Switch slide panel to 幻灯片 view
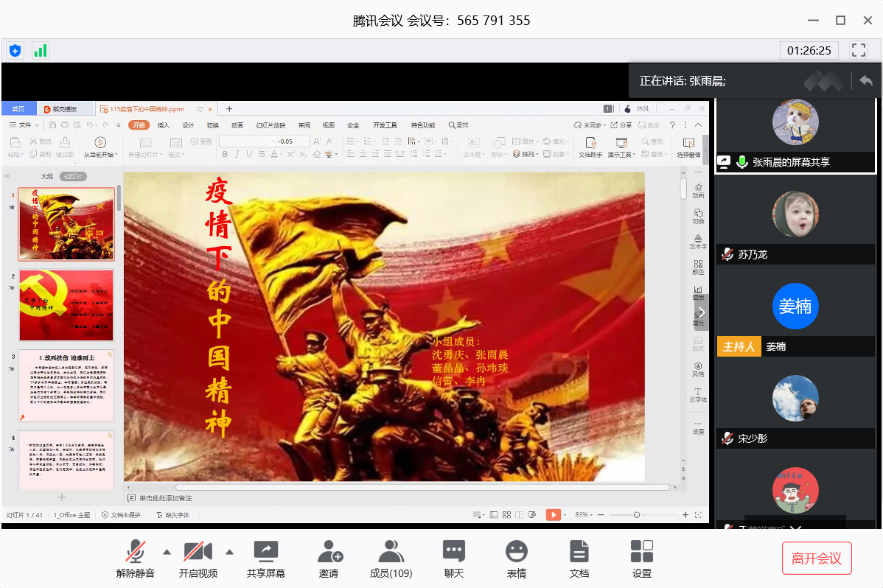The height and width of the screenshot is (588, 883). pyautogui.click(x=73, y=176)
